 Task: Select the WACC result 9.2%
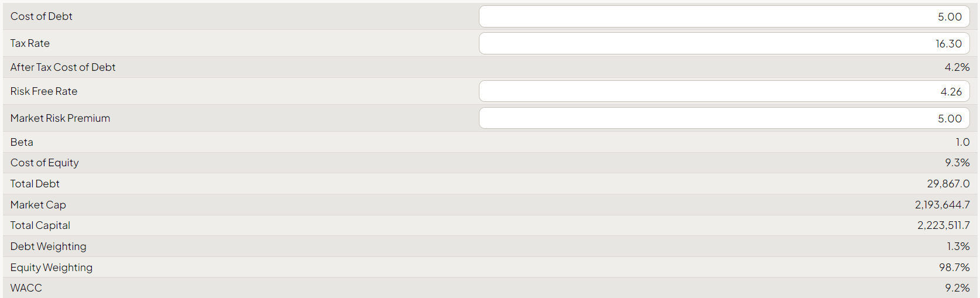[957, 288]
